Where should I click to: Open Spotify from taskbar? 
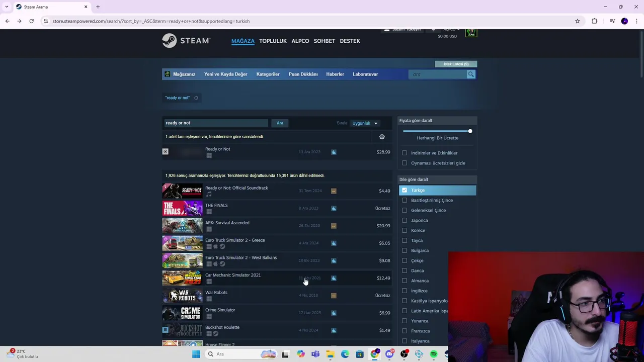434,354
